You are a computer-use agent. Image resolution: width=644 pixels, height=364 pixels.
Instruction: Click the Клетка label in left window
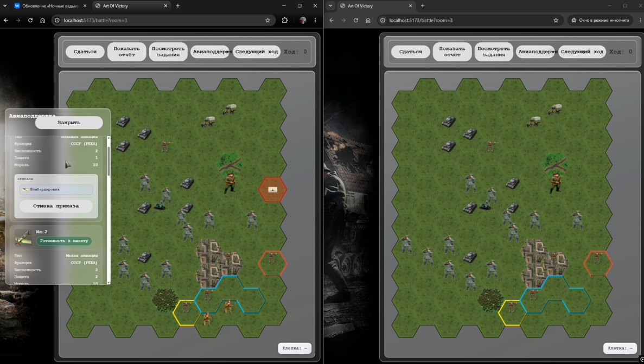(x=295, y=348)
